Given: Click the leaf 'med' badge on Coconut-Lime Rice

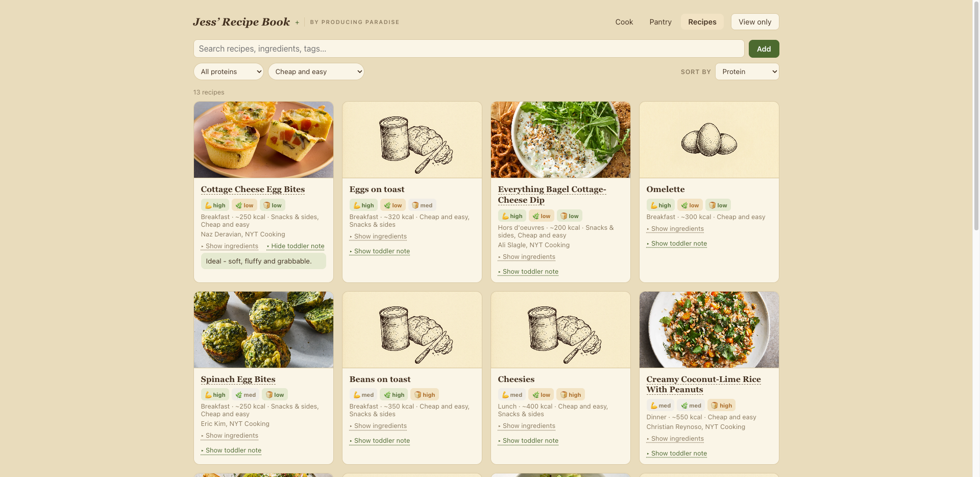Looking at the screenshot, I should (691, 406).
